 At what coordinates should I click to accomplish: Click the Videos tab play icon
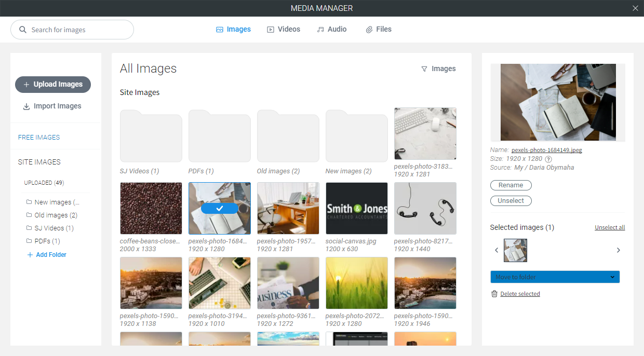(x=271, y=30)
